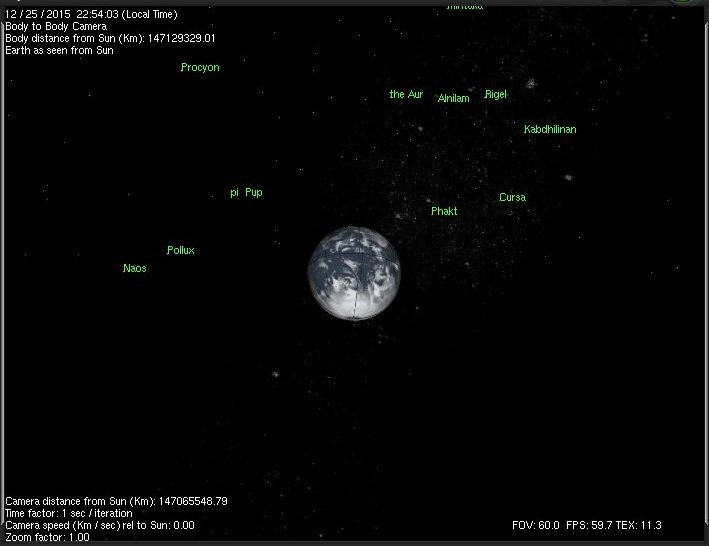Click 'Earth as seen from Sun' text
The height and width of the screenshot is (546, 709).
(x=59, y=50)
